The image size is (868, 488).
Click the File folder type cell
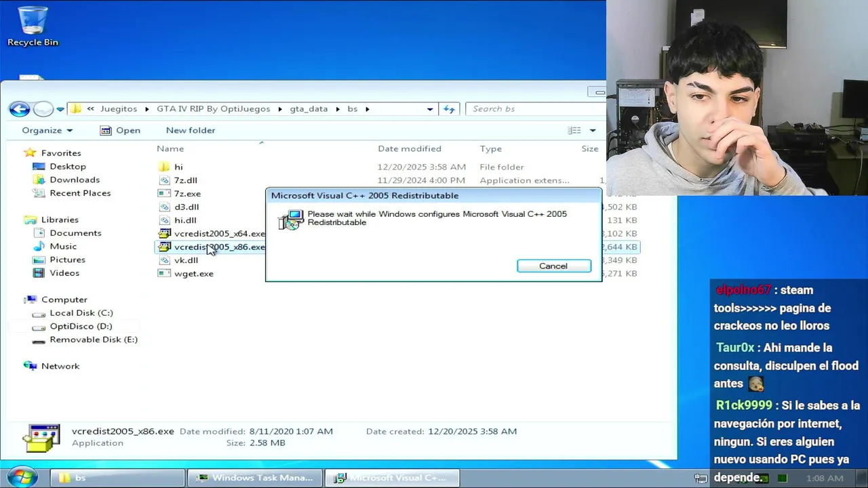tap(502, 167)
